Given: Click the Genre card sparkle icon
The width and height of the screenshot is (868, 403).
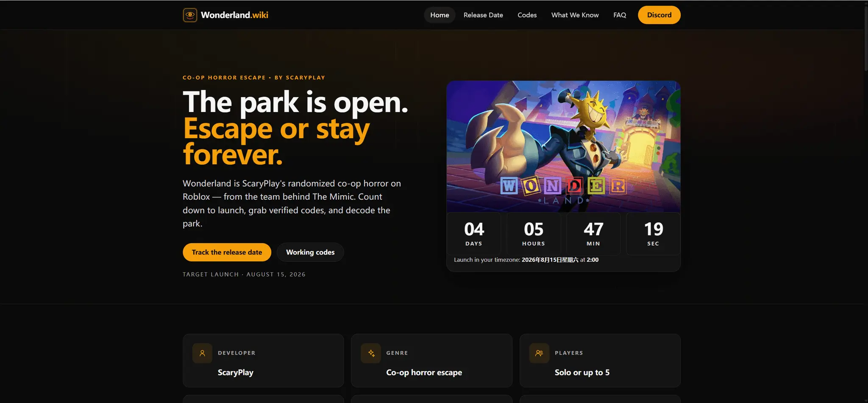Looking at the screenshot, I should [x=371, y=353].
